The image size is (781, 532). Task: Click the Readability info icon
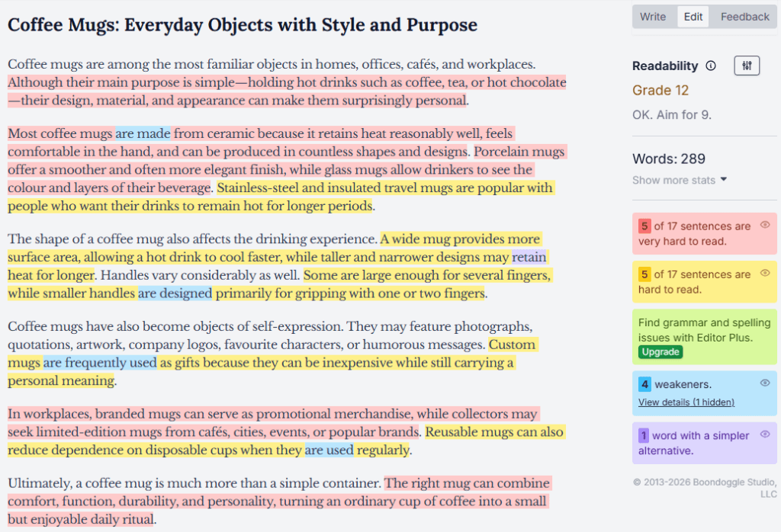(x=711, y=66)
